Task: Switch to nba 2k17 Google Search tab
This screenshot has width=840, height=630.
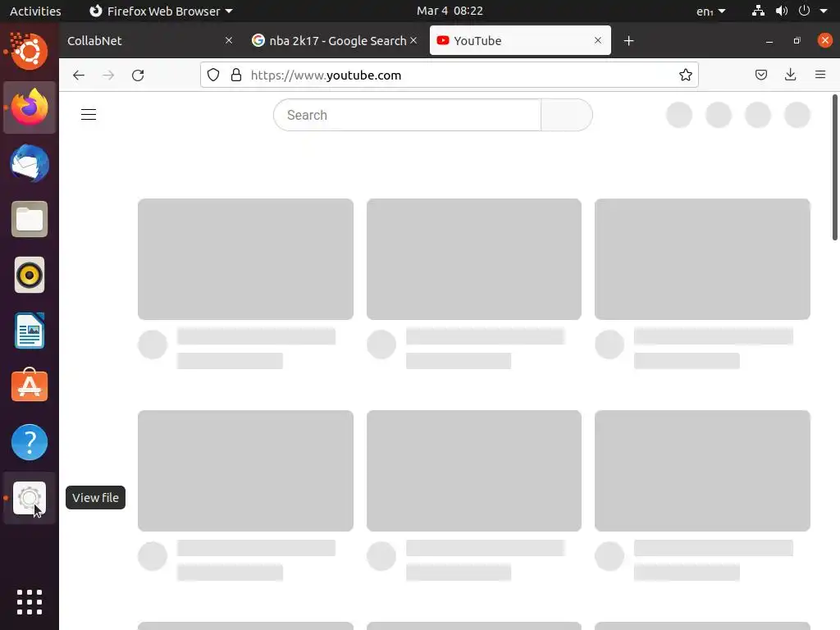Action: (x=335, y=41)
